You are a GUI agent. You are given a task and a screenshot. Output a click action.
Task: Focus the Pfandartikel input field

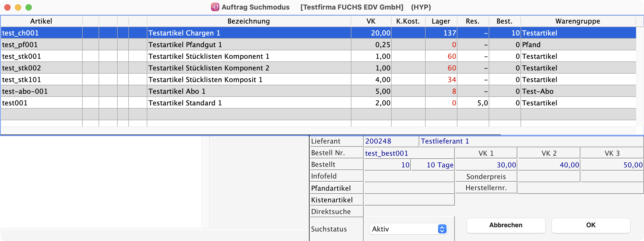(409, 188)
